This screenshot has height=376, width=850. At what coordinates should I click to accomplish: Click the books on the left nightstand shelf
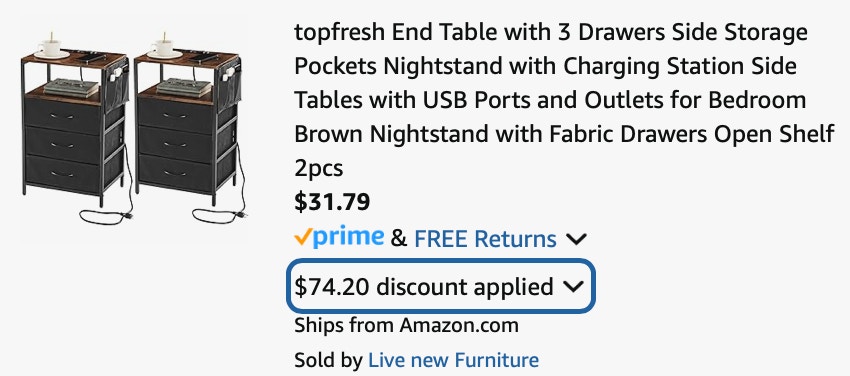(x=71, y=87)
